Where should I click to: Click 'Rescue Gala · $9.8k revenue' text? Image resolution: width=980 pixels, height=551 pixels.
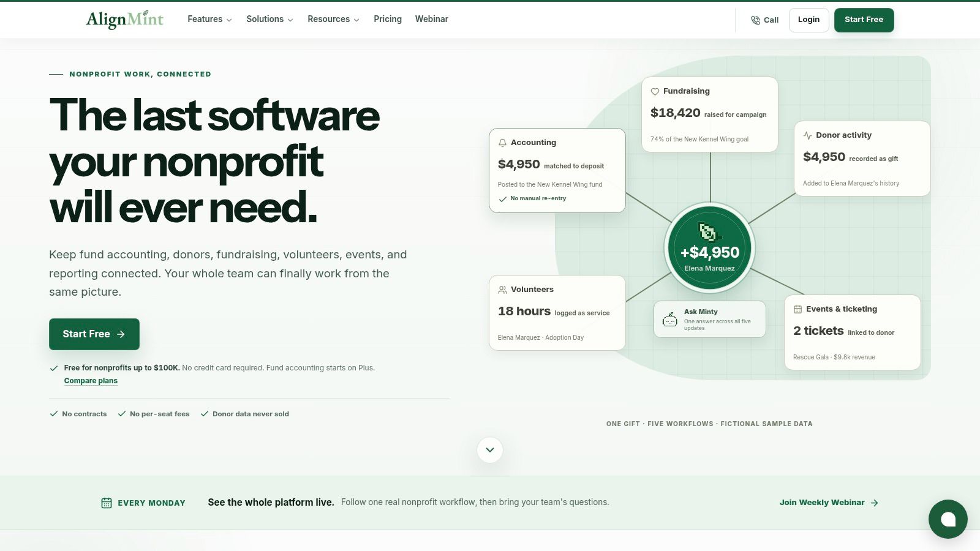pyautogui.click(x=834, y=357)
